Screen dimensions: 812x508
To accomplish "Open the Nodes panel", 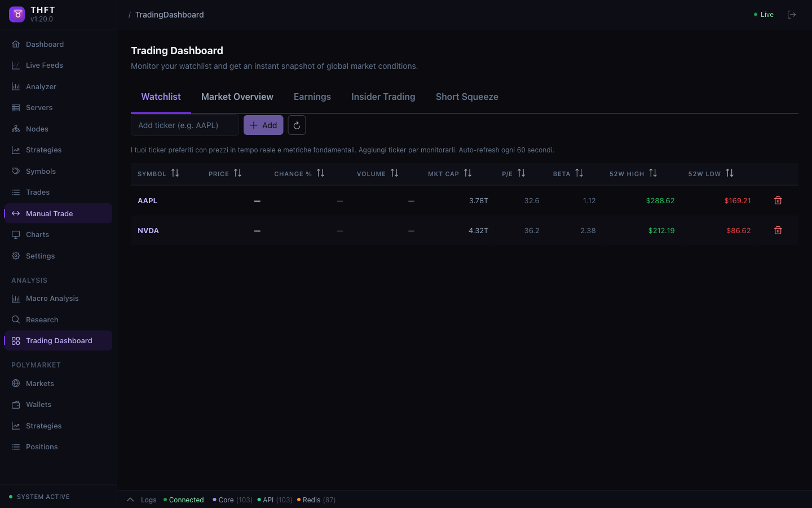I will [x=36, y=129].
